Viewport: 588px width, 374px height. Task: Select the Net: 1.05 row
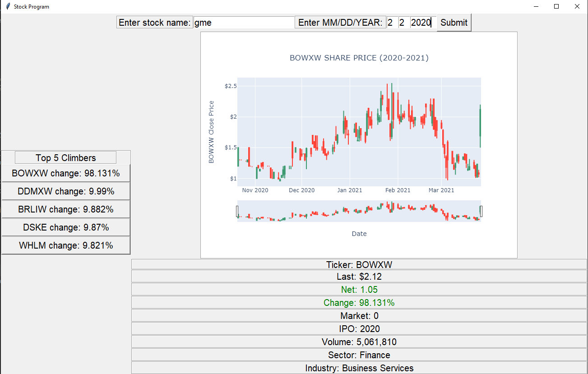[x=359, y=290]
